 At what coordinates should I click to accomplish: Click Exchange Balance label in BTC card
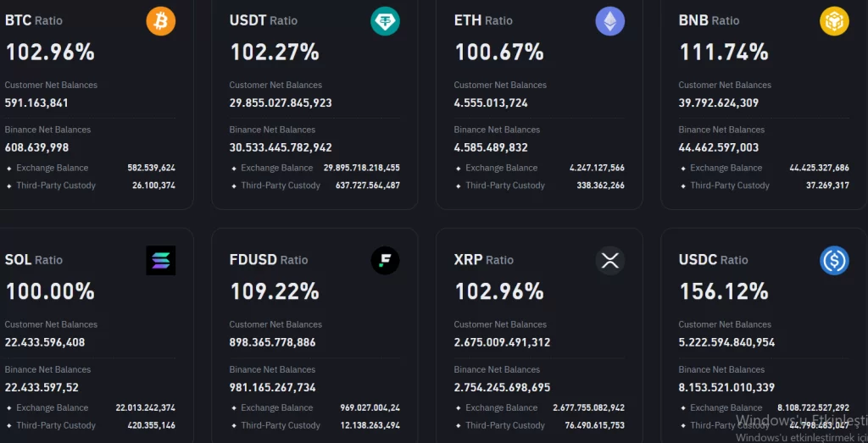coord(52,169)
